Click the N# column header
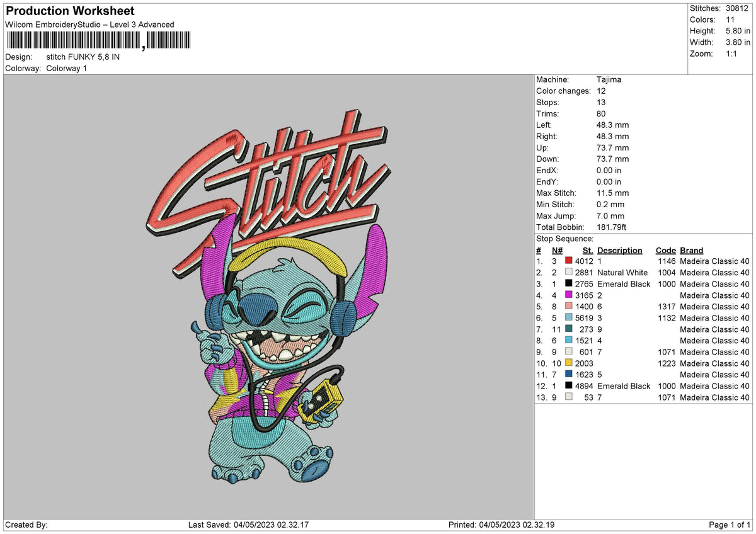The height and width of the screenshot is (534, 756). pos(557,251)
